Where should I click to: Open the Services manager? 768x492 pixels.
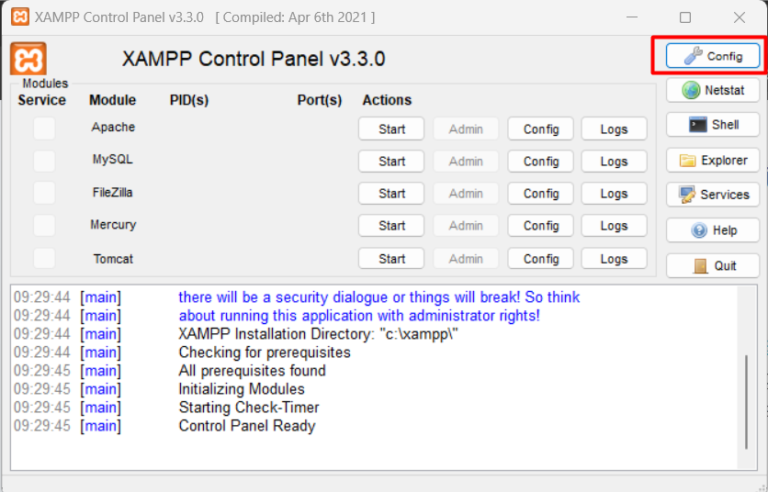pos(713,195)
